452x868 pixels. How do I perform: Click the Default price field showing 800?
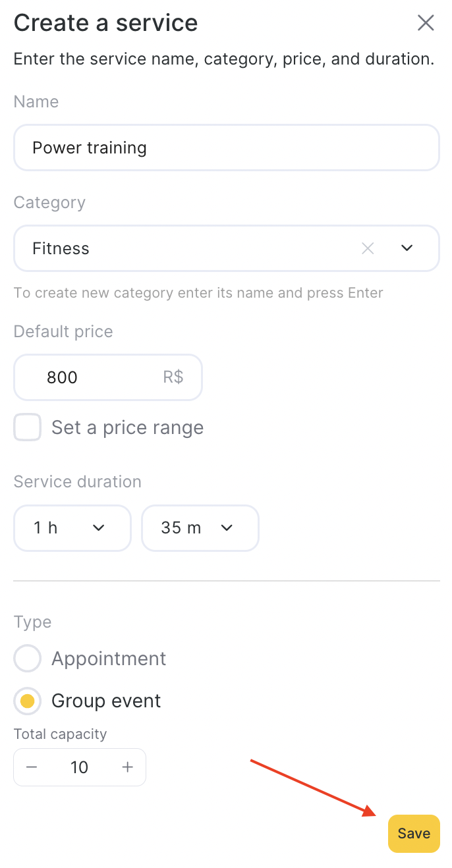point(92,377)
